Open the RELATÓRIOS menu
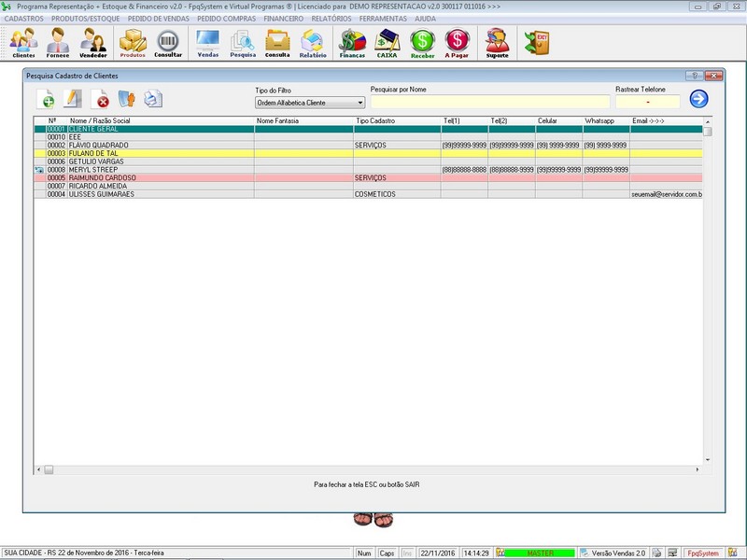Image resolution: width=747 pixels, height=560 pixels. point(332,19)
